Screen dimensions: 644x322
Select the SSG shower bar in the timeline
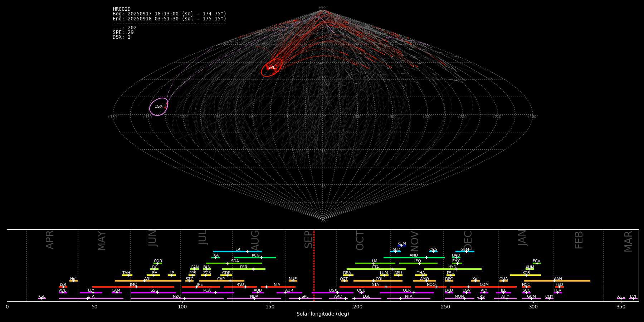[153, 293]
